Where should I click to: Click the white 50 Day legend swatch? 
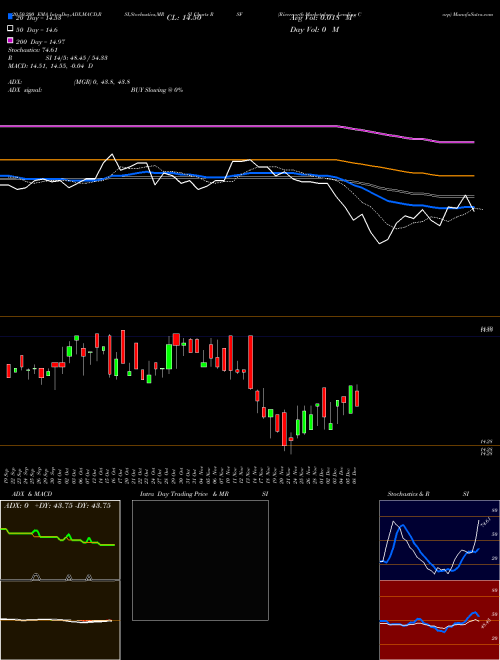(10, 29)
